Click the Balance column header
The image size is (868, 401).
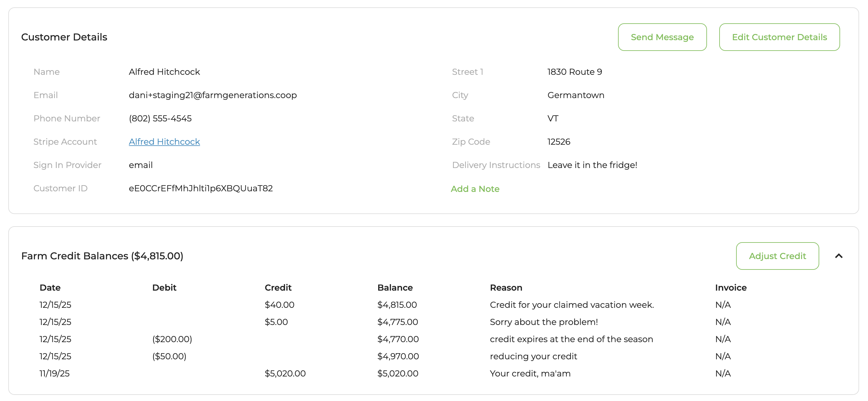pyautogui.click(x=394, y=288)
